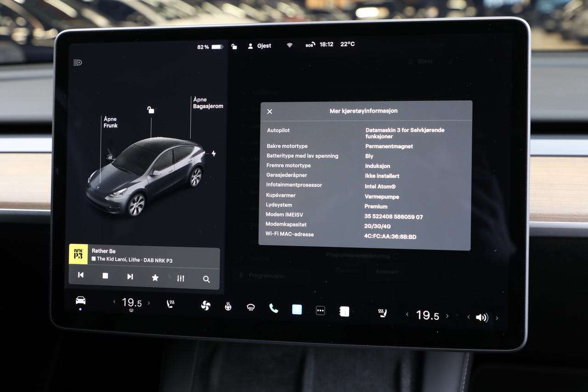Viewport: 588px width, 392px height.
Task: Open the frunk with Åpne Frunk
Action: click(x=110, y=122)
